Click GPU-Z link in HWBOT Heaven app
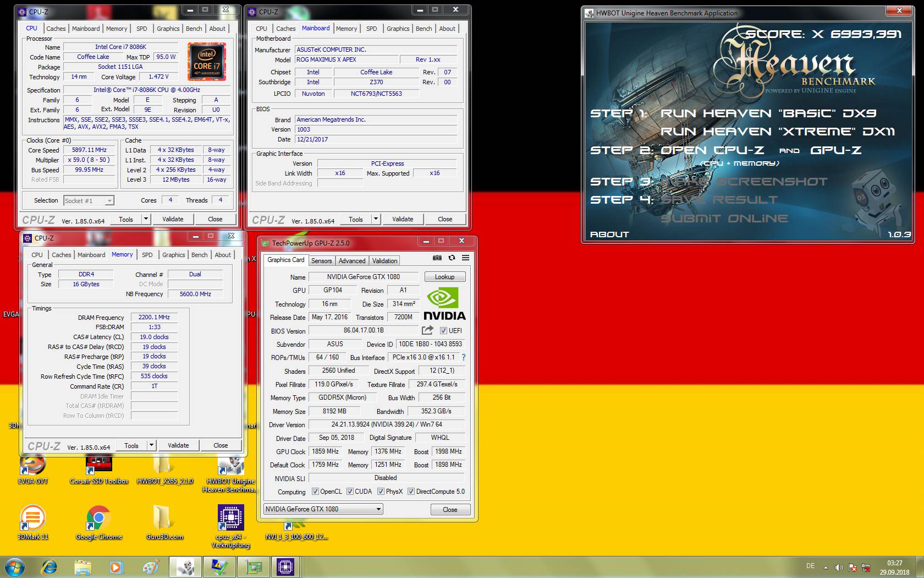Viewport: 924px width, 578px height. pos(836,150)
